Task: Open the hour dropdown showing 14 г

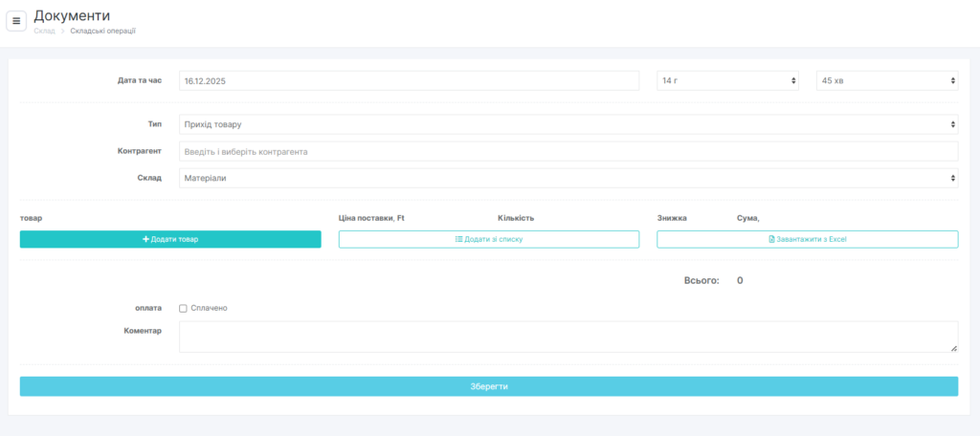Action: pos(727,80)
